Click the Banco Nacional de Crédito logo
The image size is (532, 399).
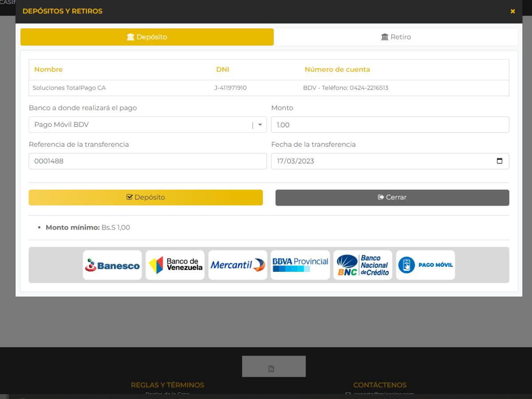[363, 265]
